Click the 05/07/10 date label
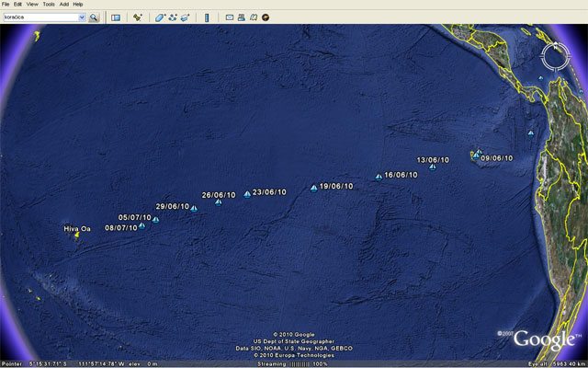This screenshot has width=588, height=368. click(x=135, y=217)
